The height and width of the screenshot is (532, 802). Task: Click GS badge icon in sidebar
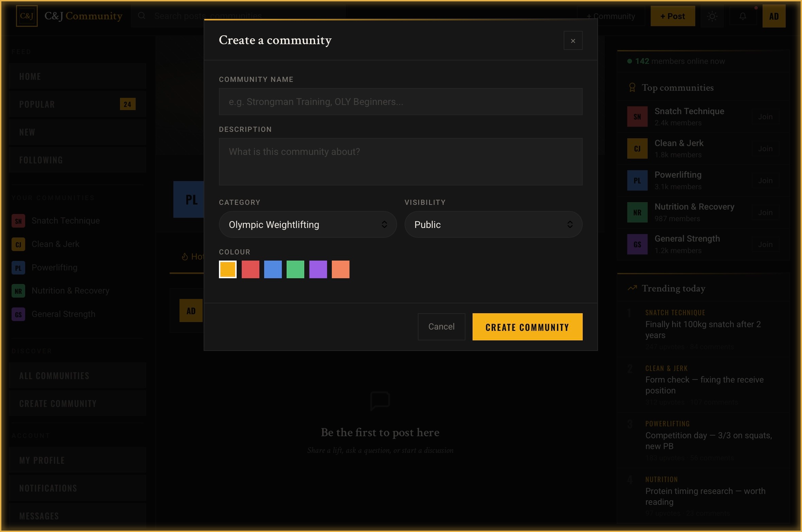click(x=18, y=315)
